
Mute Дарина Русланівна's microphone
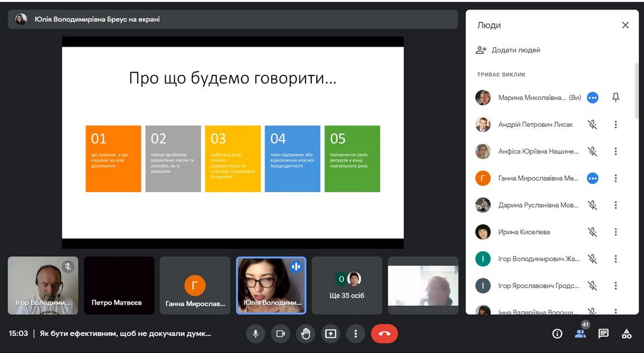[x=592, y=205]
